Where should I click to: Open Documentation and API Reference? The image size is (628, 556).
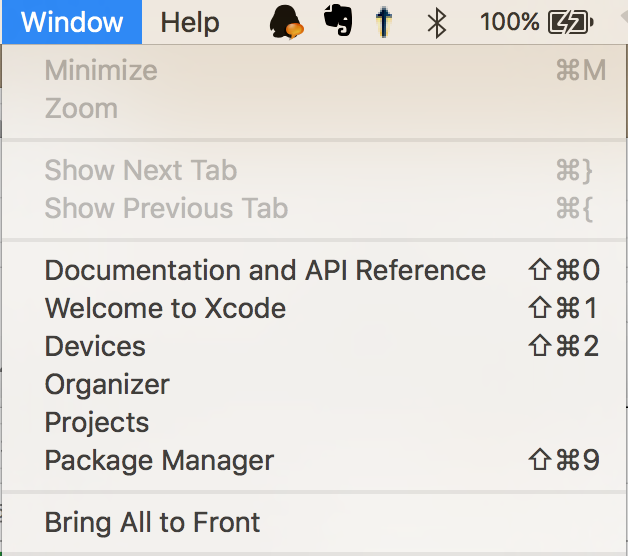pos(314,270)
